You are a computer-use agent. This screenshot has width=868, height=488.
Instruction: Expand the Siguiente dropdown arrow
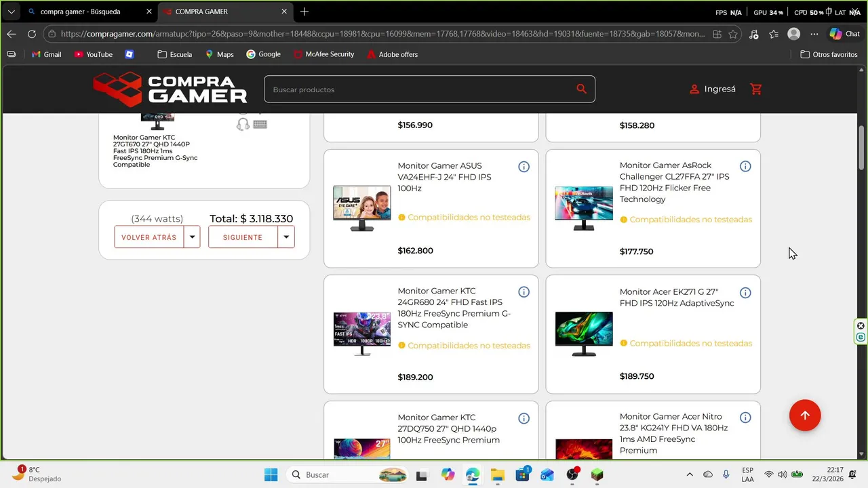(286, 237)
